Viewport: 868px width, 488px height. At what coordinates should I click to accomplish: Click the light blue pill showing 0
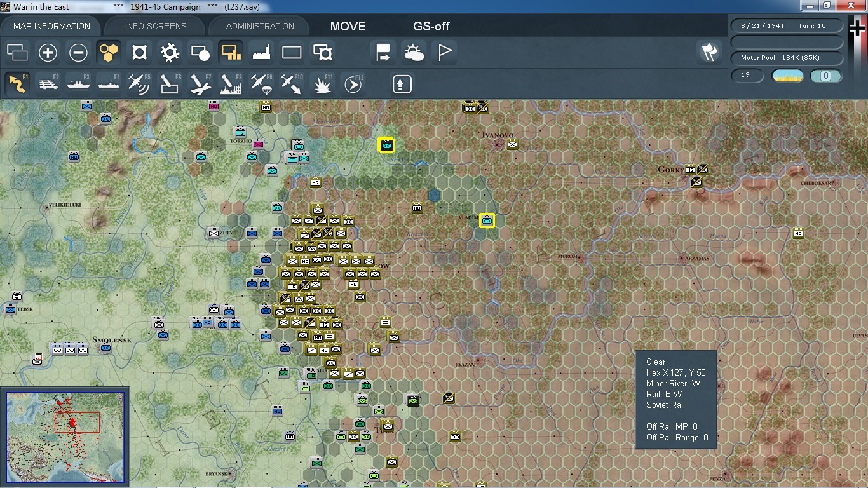point(826,76)
